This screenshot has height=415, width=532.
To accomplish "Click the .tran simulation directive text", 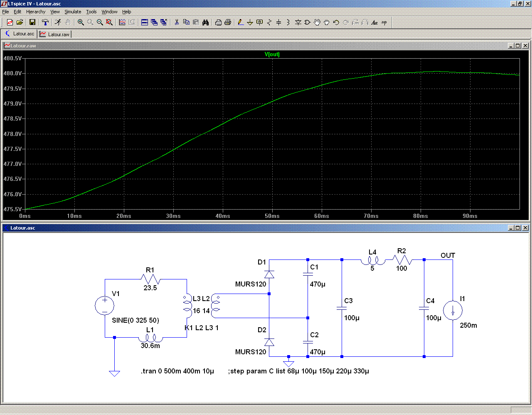I will 177,371.
